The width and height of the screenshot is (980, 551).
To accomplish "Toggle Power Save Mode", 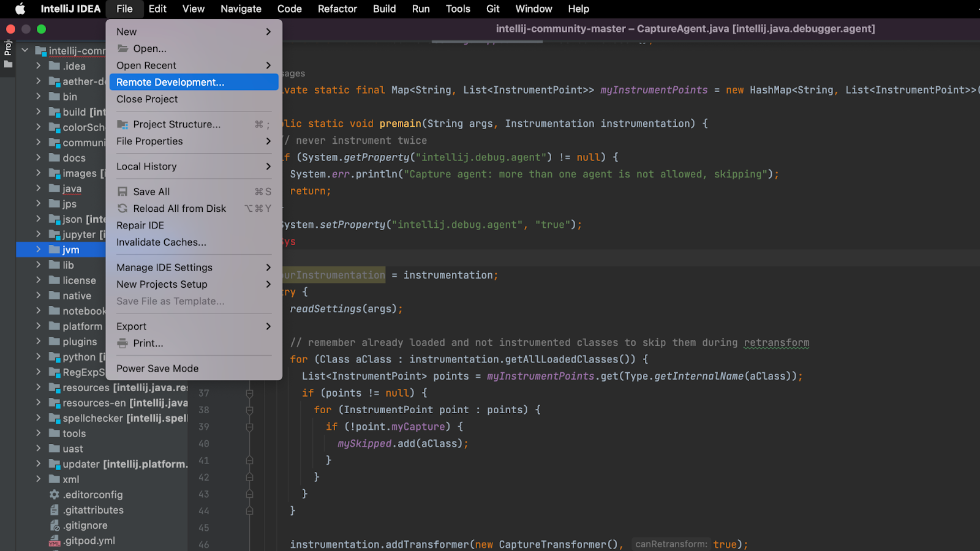I will (157, 369).
